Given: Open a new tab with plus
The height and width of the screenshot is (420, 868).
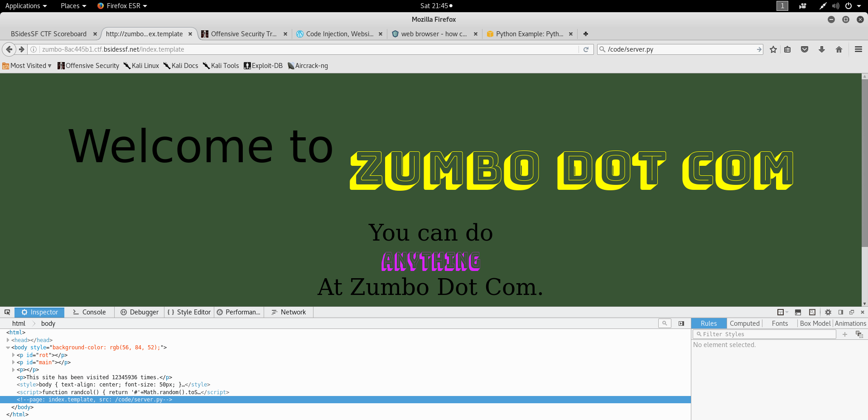Looking at the screenshot, I should tap(586, 34).
